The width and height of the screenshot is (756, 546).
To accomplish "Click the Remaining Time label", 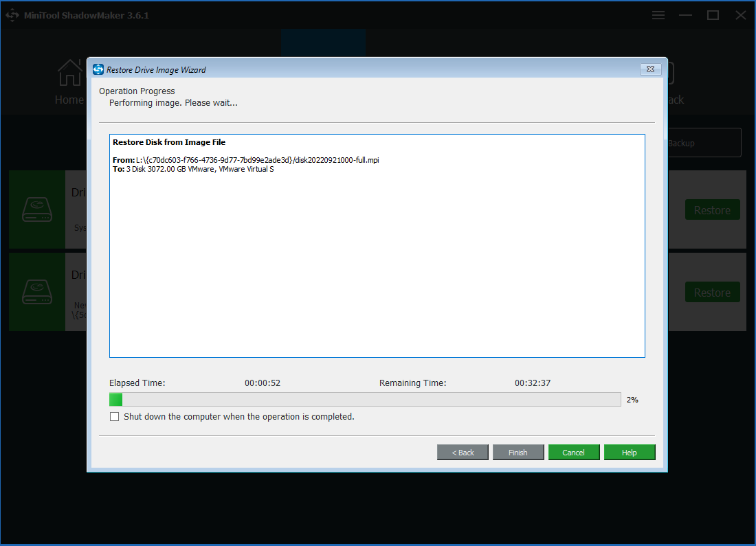I will 413,383.
